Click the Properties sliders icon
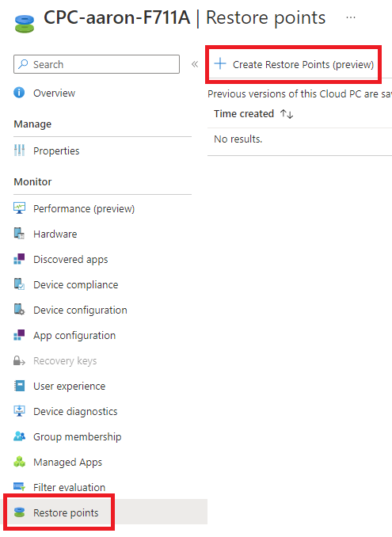The width and height of the screenshot is (392, 537). (19, 150)
